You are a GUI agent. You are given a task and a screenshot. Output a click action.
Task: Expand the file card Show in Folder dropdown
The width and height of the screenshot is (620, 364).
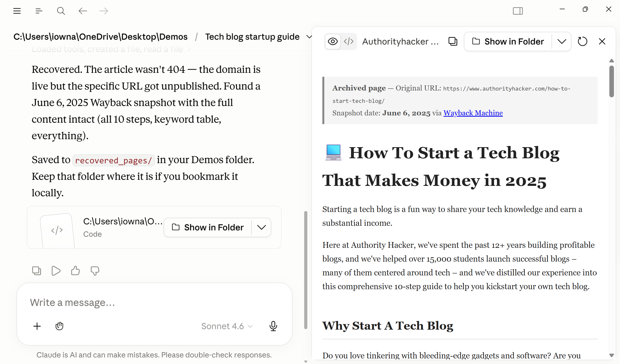(x=261, y=227)
